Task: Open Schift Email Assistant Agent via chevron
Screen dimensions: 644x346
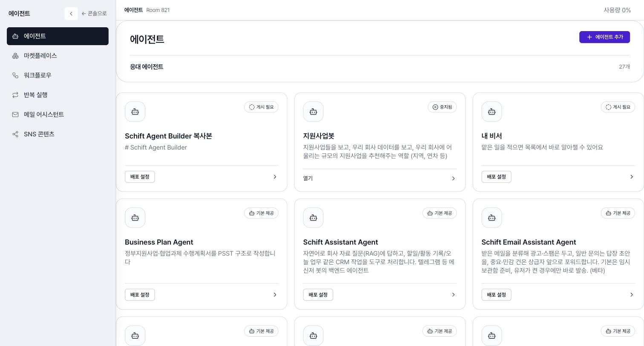Action: 632,295
